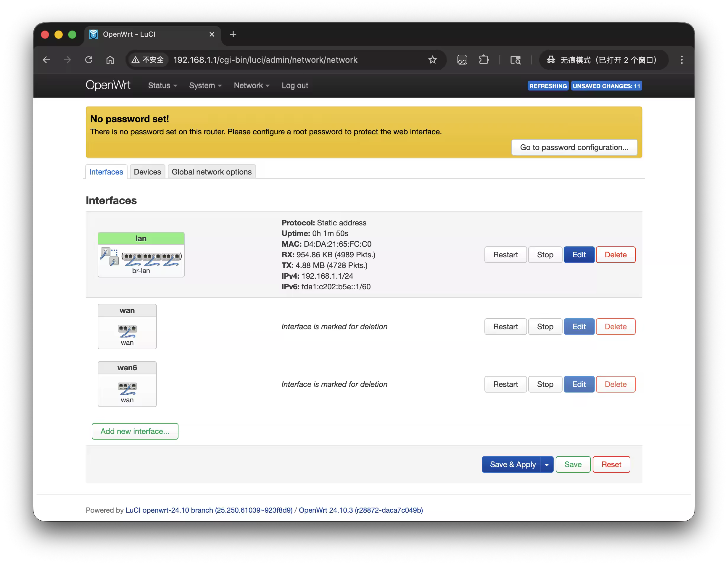Expand the Network menu

tap(252, 85)
